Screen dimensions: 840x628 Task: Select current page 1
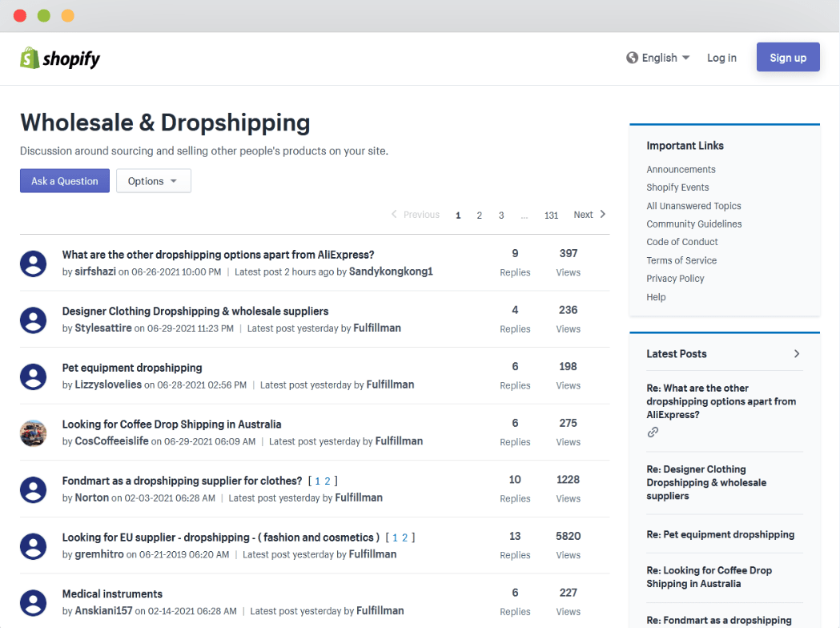coord(458,215)
